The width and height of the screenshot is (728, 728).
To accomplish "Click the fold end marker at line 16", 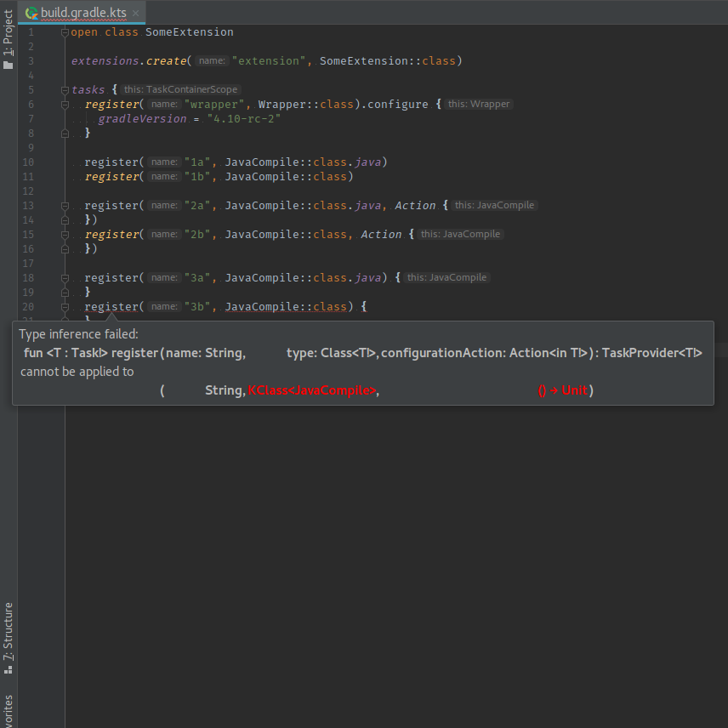I will coord(65,249).
